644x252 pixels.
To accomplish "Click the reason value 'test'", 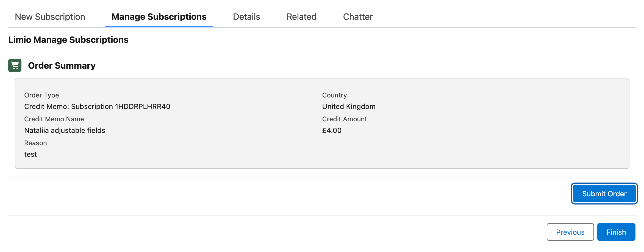I will pyautogui.click(x=30, y=154).
